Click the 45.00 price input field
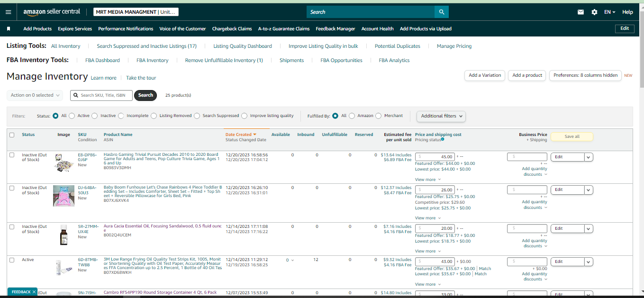This screenshot has height=298, width=644. click(x=435, y=157)
